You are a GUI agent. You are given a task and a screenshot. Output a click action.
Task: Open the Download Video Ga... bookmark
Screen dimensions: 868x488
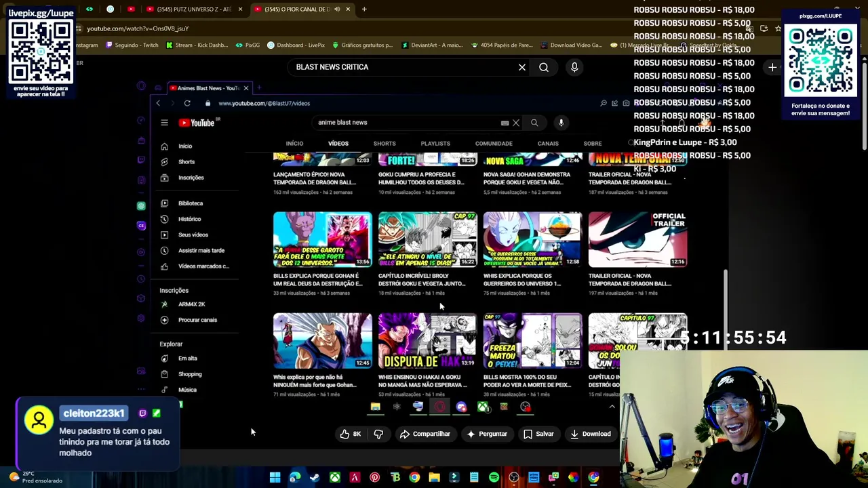tap(571, 45)
